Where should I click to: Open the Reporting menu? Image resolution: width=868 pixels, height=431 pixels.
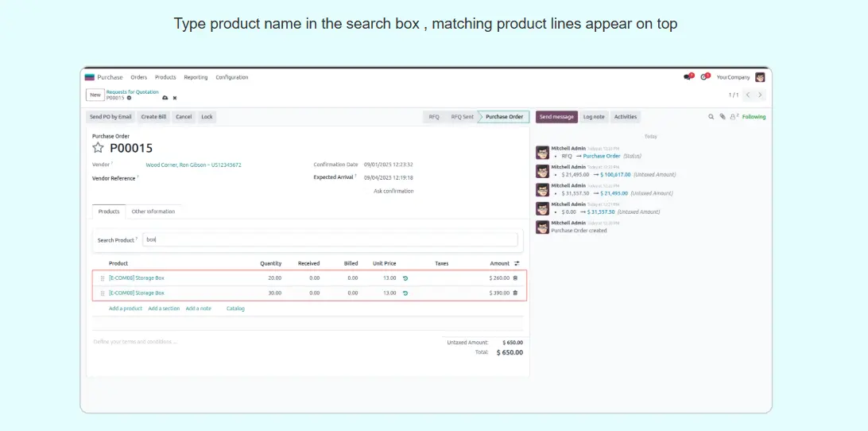pyautogui.click(x=196, y=77)
